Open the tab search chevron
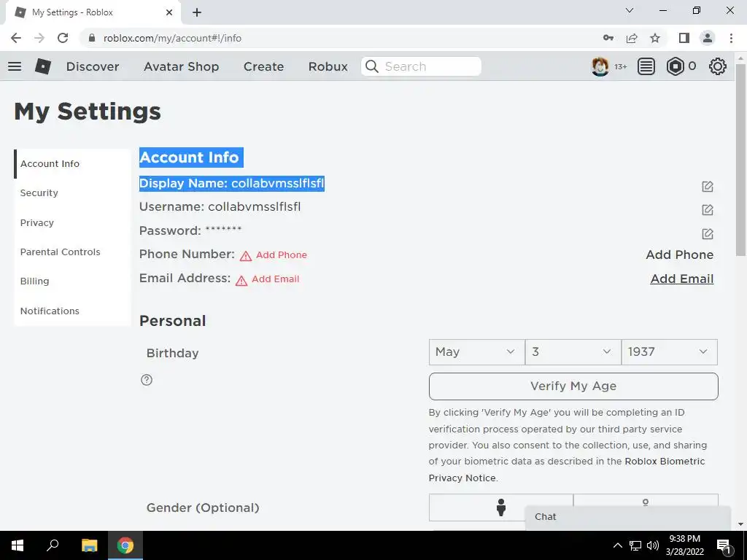The image size is (747, 560). 630,10
